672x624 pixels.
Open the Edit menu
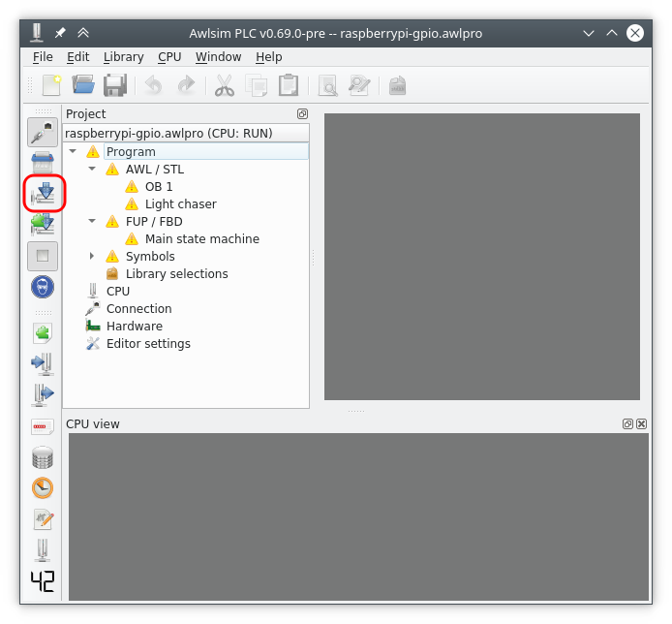(x=78, y=57)
